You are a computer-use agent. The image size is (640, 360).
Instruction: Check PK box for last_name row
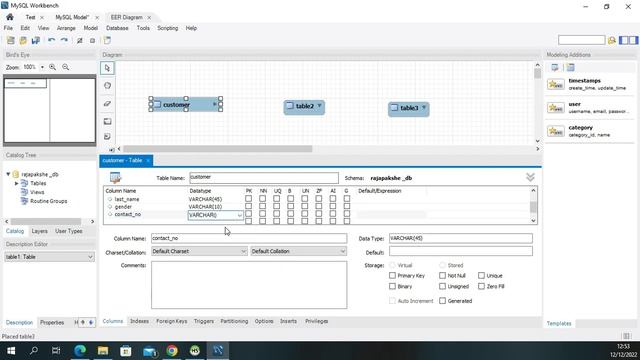pos(248,199)
